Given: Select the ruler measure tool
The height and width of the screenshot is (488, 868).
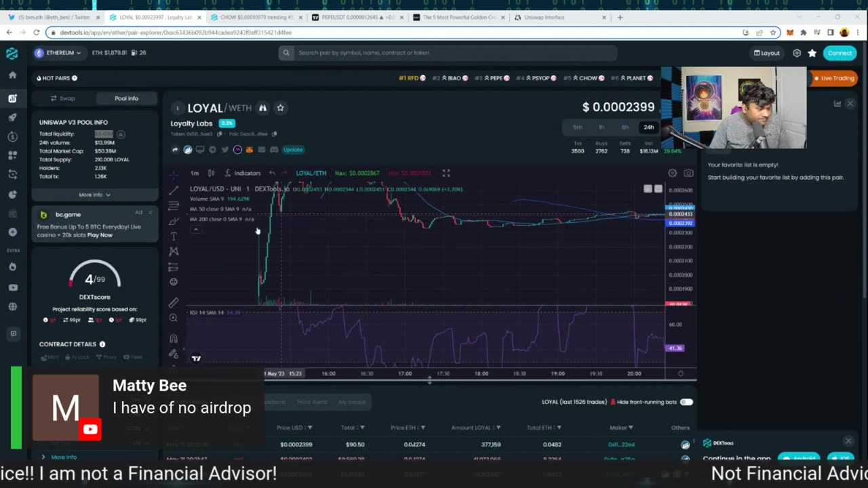Looking at the screenshot, I should pyautogui.click(x=174, y=302).
